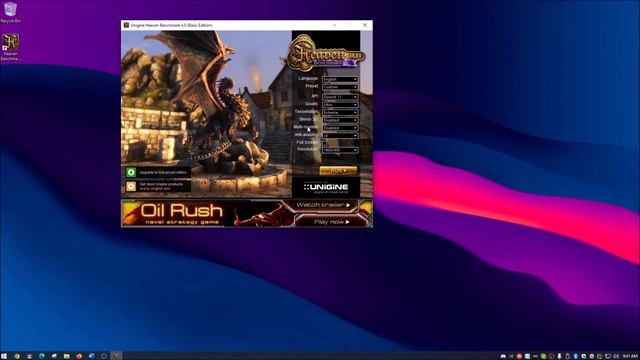Click the Heaven benchmark logo
640x360 pixels.
tap(325, 53)
